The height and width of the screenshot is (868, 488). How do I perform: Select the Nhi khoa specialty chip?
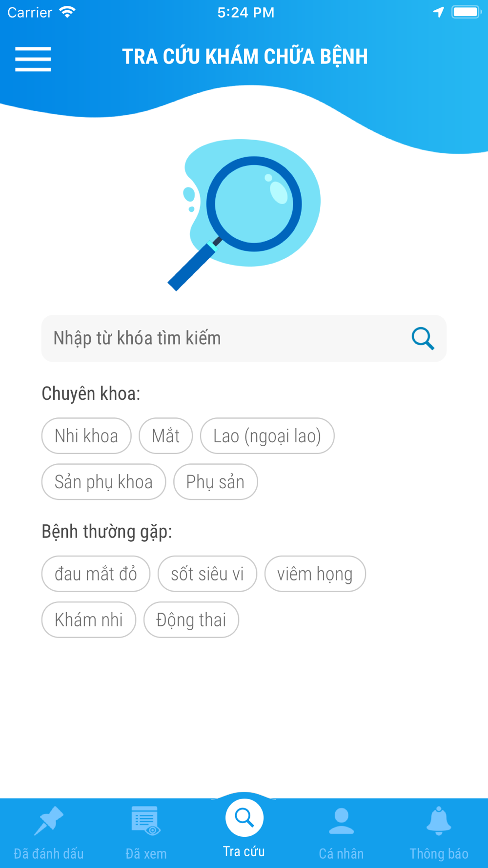point(86,436)
